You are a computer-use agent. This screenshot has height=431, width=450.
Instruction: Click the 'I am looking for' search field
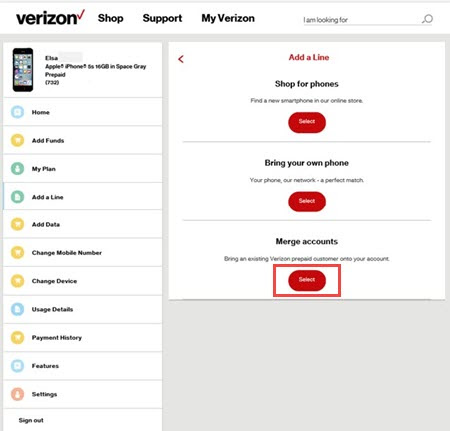361,20
